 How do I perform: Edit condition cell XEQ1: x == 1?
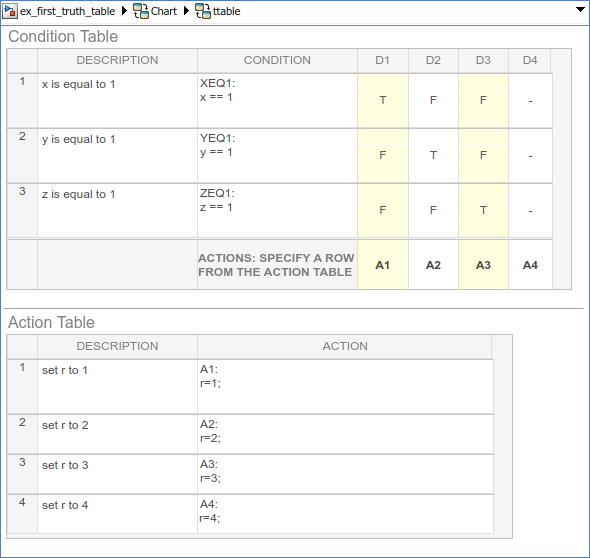pyautogui.click(x=277, y=100)
